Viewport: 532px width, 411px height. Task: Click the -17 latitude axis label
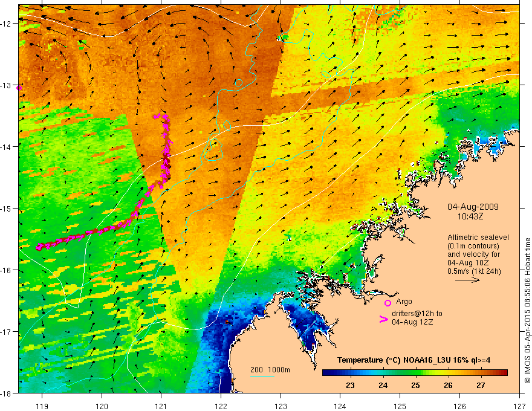point(6,332)
